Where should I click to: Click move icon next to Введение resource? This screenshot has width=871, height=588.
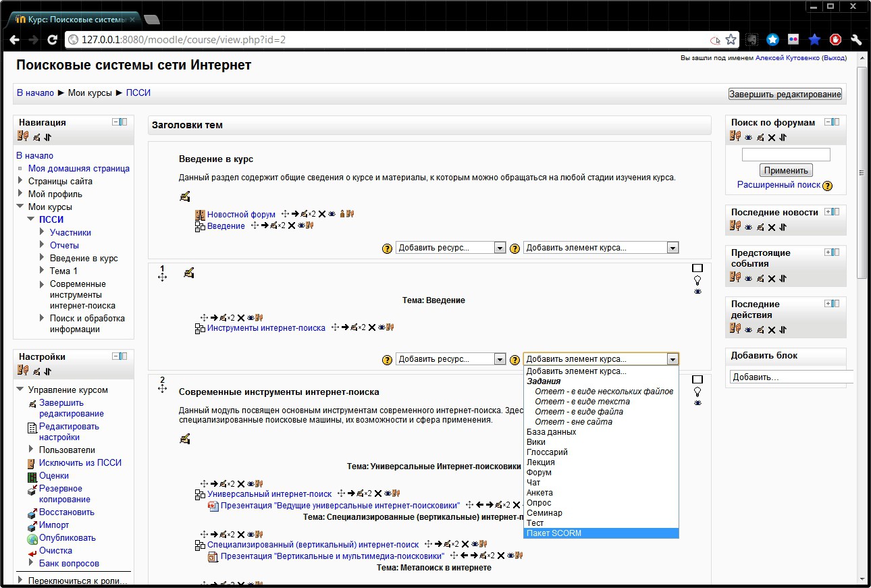[255, 226]
